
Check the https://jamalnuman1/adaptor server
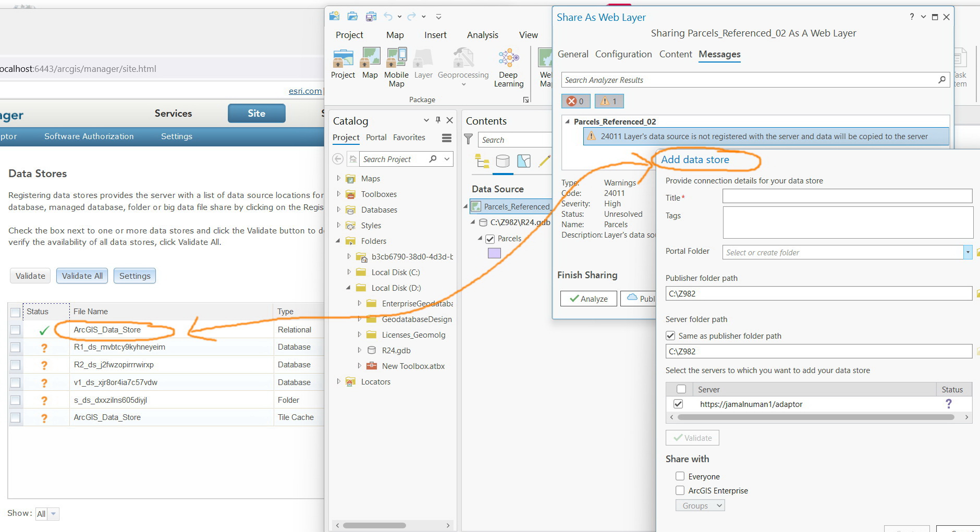679,404
